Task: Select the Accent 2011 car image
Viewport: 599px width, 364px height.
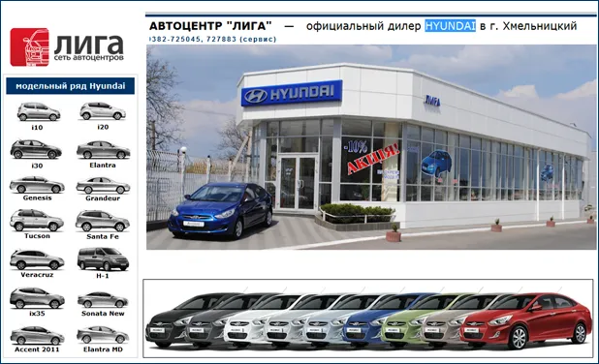Action: tap(37, 335)
